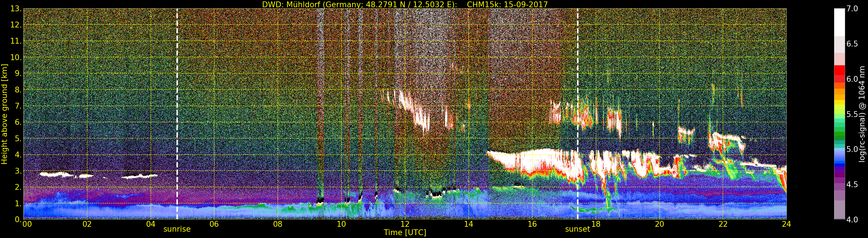Click the time axis tick label '24'
Viewport: 868px width, 238px height.
tap(786, 224)
